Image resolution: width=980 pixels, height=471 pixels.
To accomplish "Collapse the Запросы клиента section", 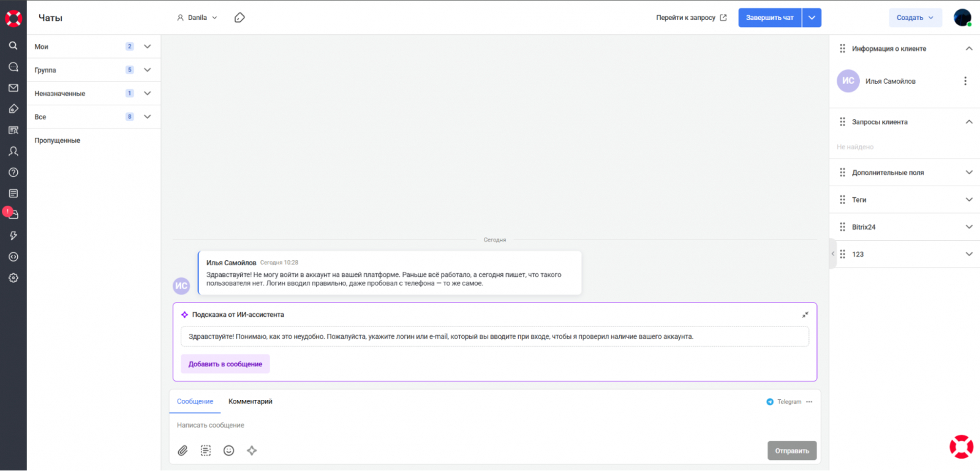I will click(x=969, y=122).
